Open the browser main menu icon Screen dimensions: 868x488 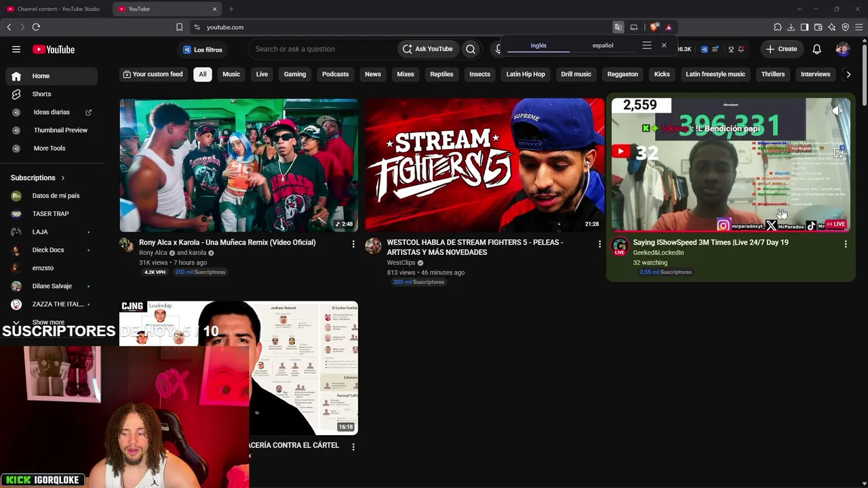tap(859, 27)
